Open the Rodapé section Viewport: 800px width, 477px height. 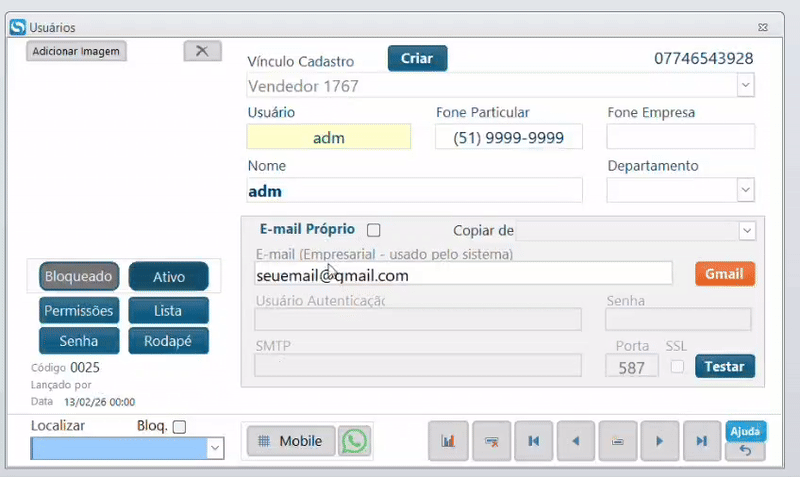[168, 341]
